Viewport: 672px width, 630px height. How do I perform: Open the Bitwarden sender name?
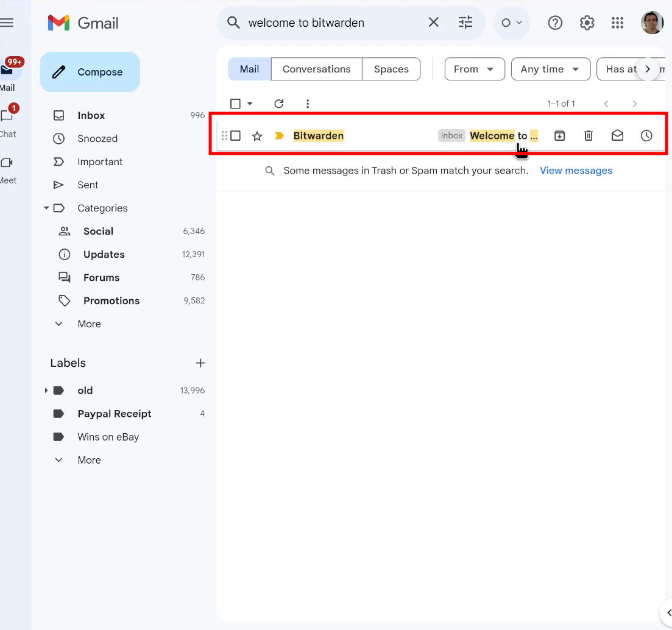319,136
